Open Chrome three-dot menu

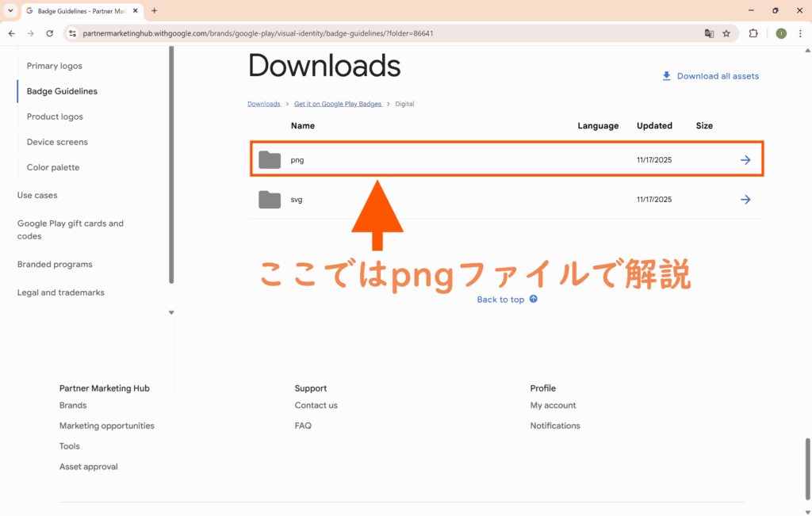click(800, 33)
